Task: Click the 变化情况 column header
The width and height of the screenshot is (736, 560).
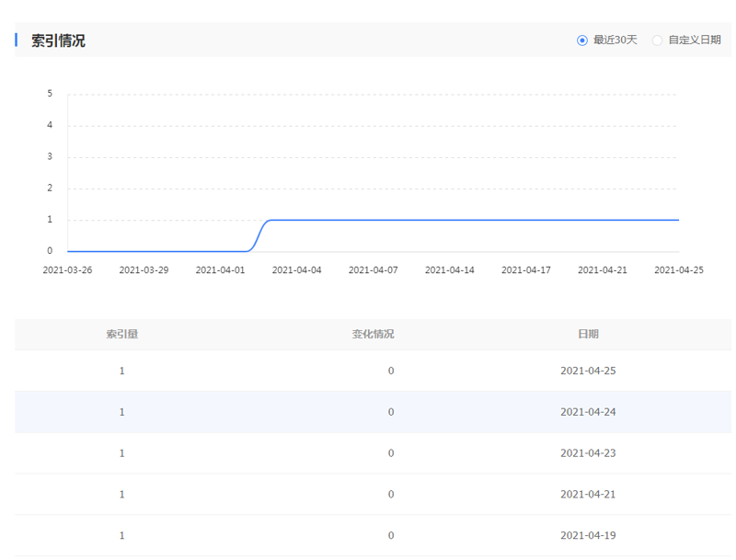Action: (373, 334)
